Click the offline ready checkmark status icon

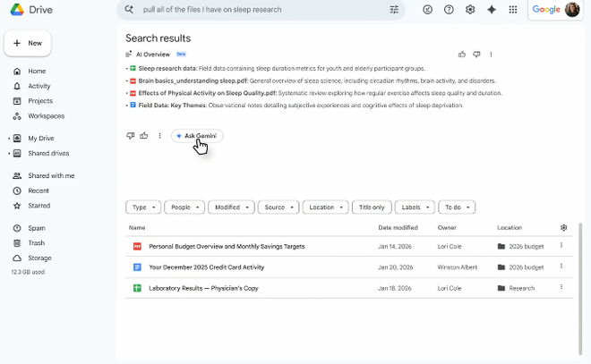[427, 10]
